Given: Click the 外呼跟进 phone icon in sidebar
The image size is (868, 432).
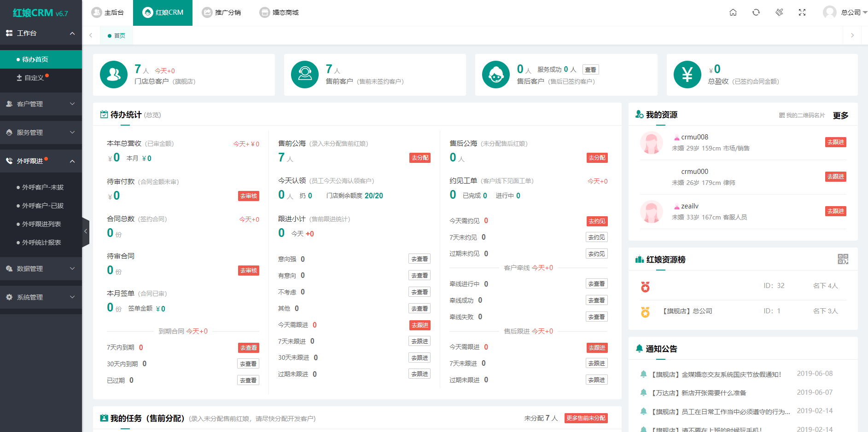Looking at the screenshot, I should click(x=8, y=161).
